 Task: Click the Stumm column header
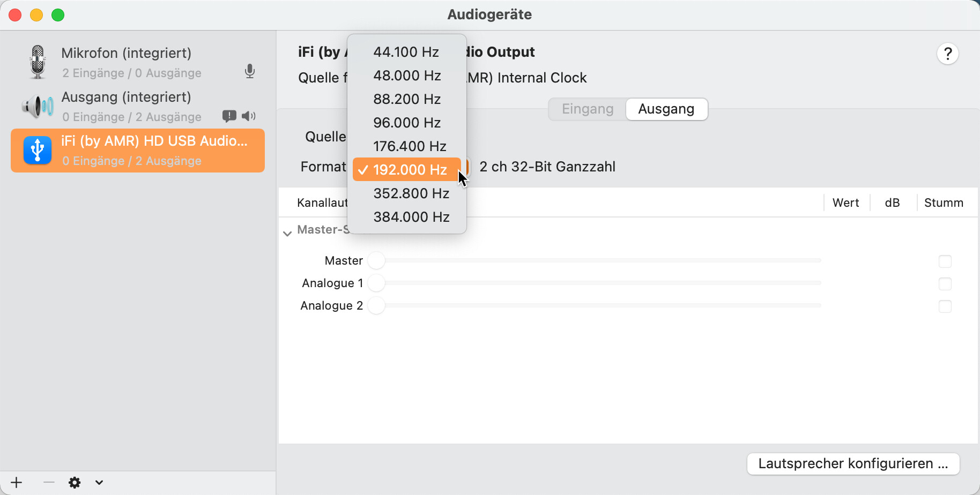point(944,203)
